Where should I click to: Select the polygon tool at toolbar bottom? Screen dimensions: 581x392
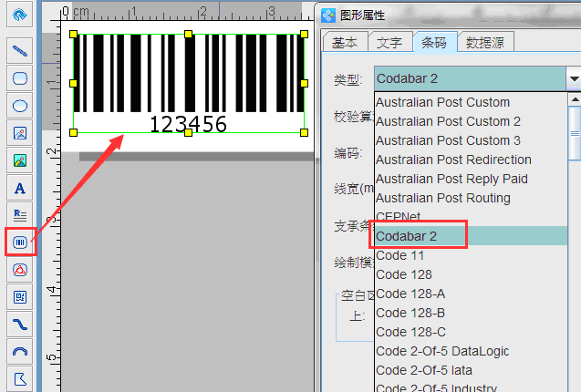point(20,379)
